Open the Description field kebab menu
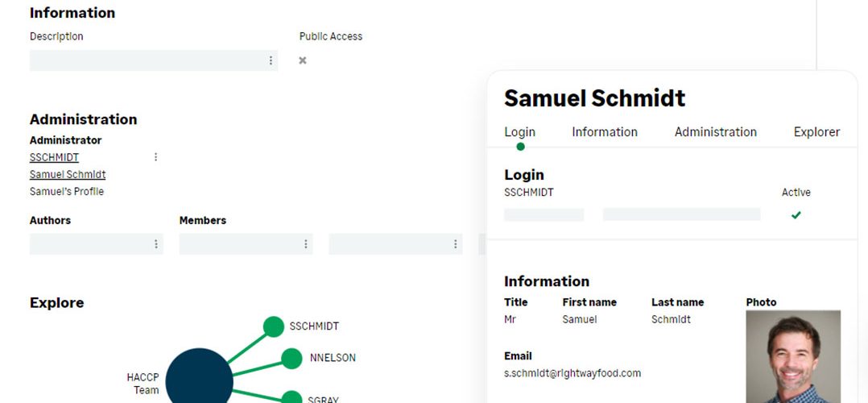This screenshot has height=403, width=868. (271, 60)
